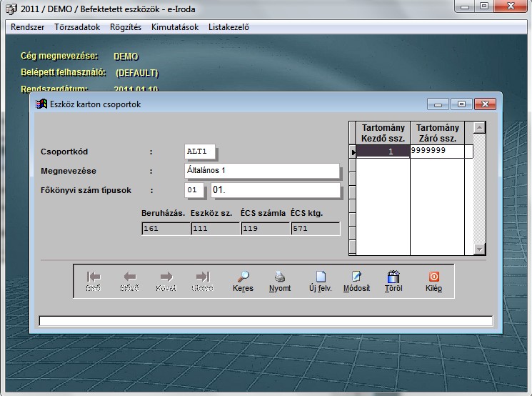Click the Főkönyvi szám típusok code field 01
Image resolution: width=532 pixels, height=396 pixels.
tap(194, 191)
